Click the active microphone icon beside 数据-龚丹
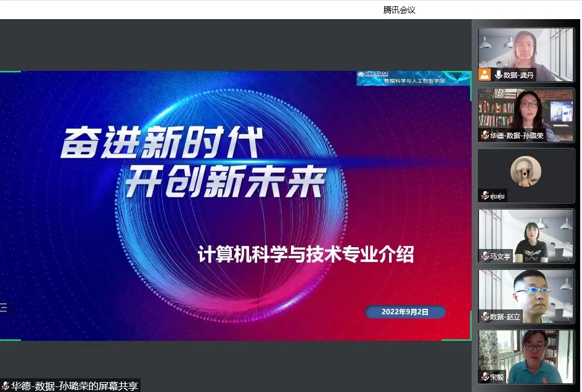Screen dimensions: 582x392 (498, 75)
